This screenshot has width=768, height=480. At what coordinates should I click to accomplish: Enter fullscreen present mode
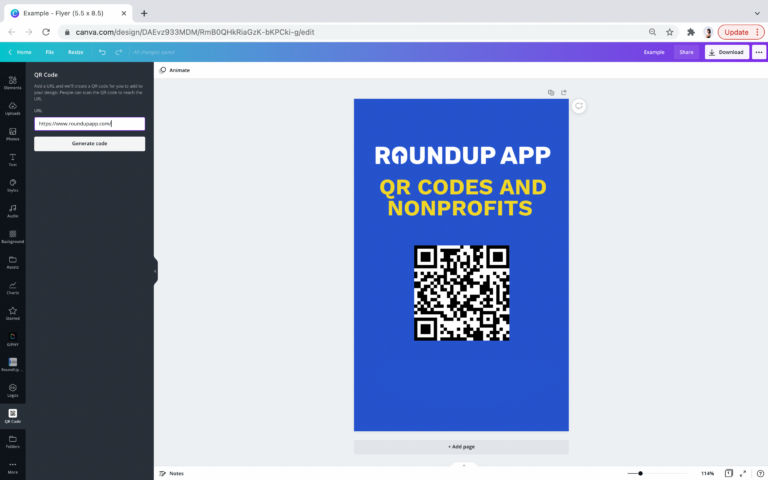tap(743, 473)
